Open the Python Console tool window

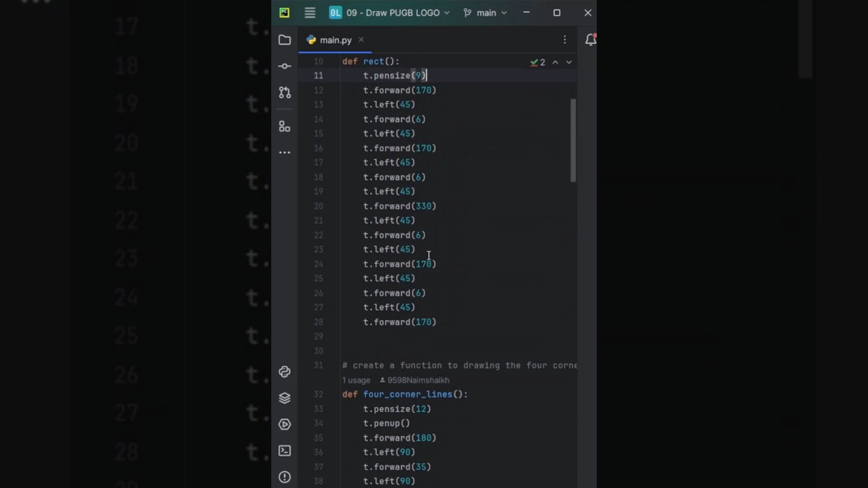coord(285,371)
